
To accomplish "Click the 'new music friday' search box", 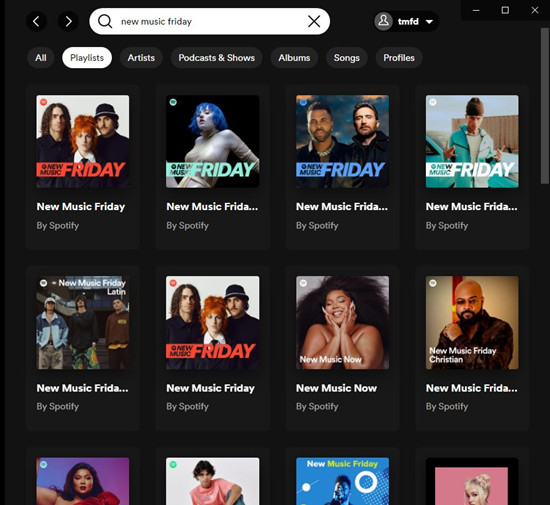I will pos(209,21).
